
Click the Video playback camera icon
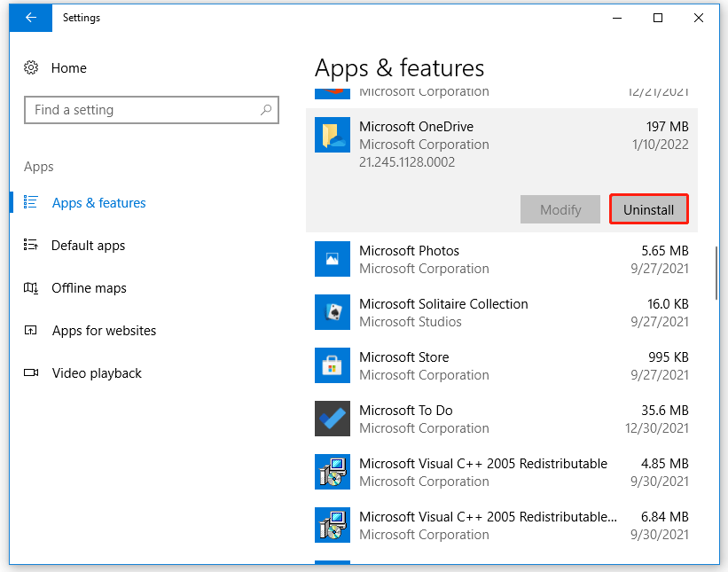pos(31,372)
